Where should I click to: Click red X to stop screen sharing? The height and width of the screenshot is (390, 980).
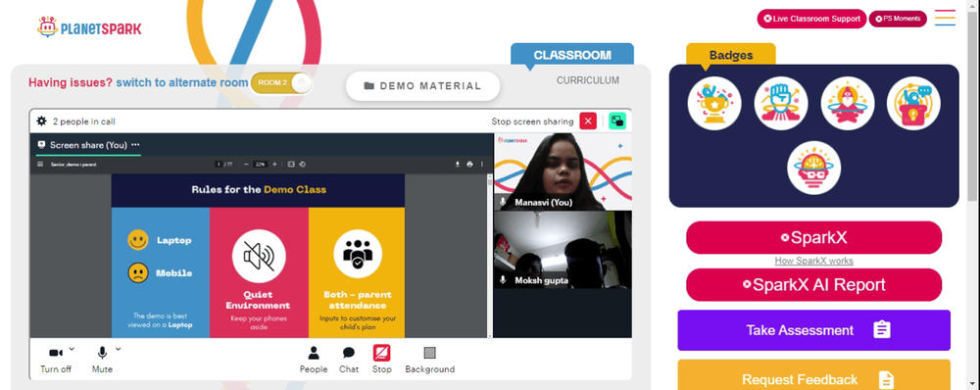pos(588,122)
